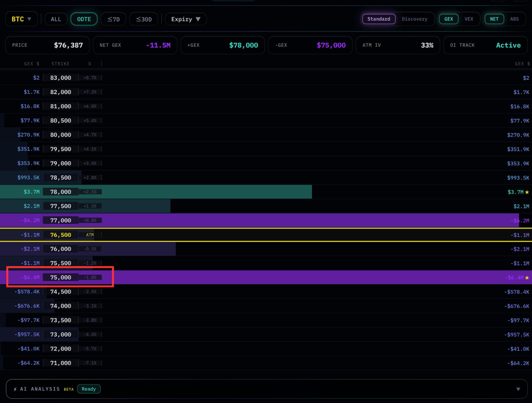Select the 74,500 strike row
Image resolution: width=532 pixels, height=403 pixels.
(266, 292)
